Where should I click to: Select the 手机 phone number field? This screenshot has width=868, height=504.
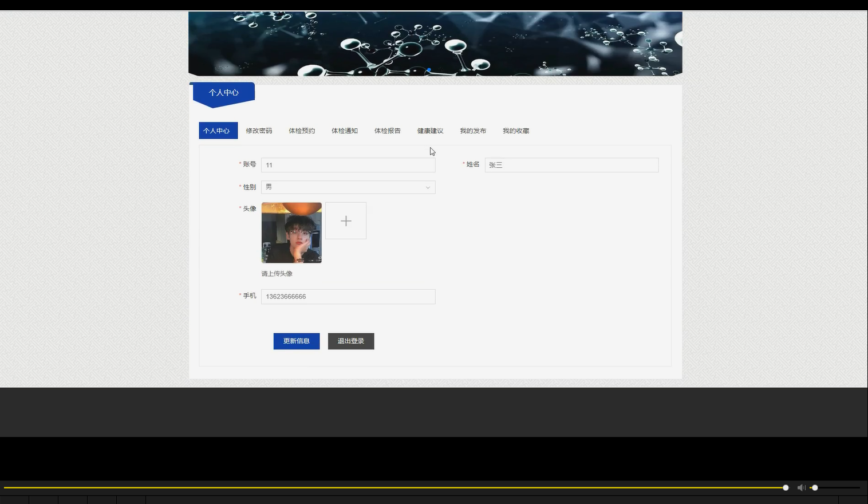(348, 297)
